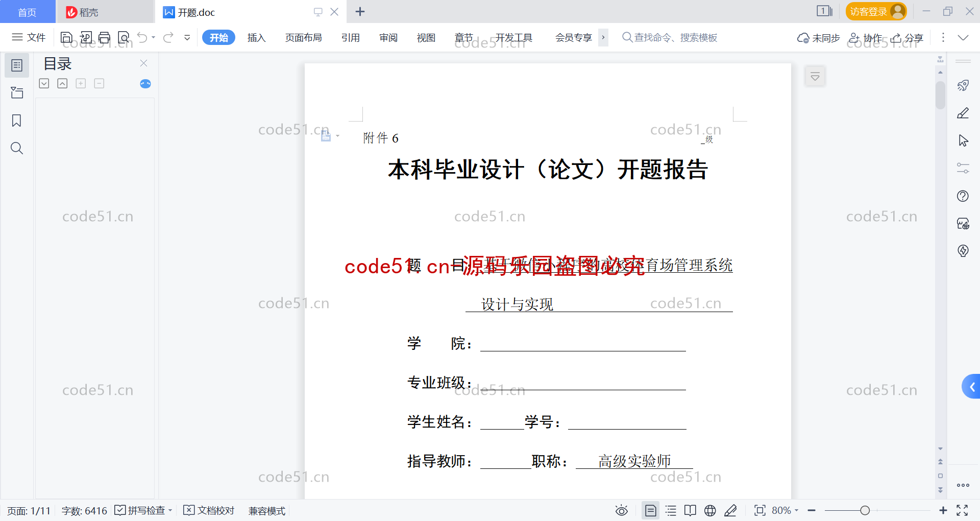980x521 pixels.
Task: Click the demote heading level minus icon
Action: click(x=99, y=83)
